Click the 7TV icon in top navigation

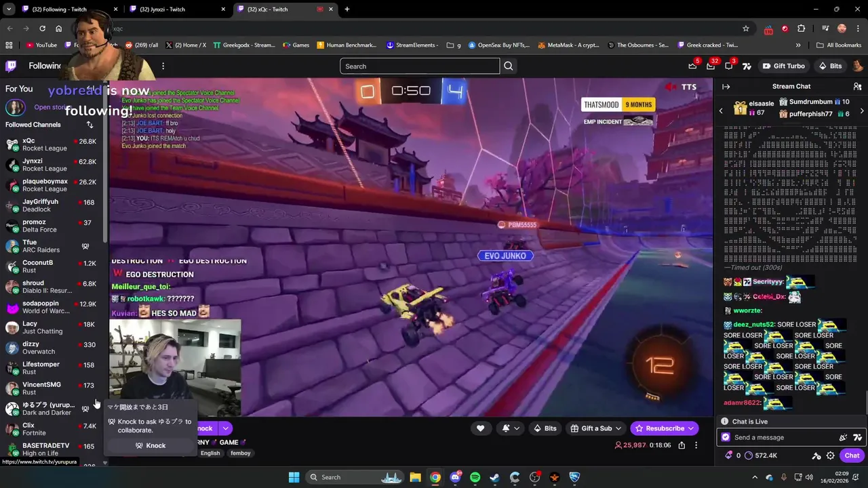[x=747, y=66]
